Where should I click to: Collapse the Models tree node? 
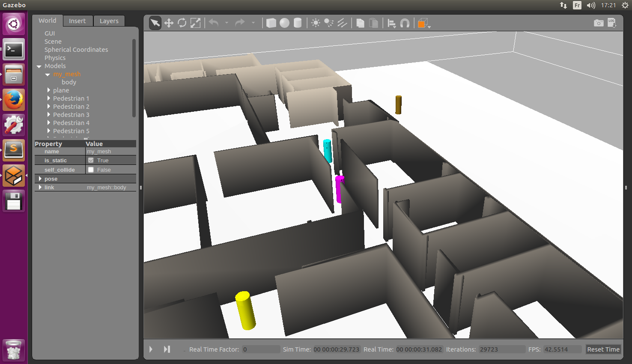point(39,66)
